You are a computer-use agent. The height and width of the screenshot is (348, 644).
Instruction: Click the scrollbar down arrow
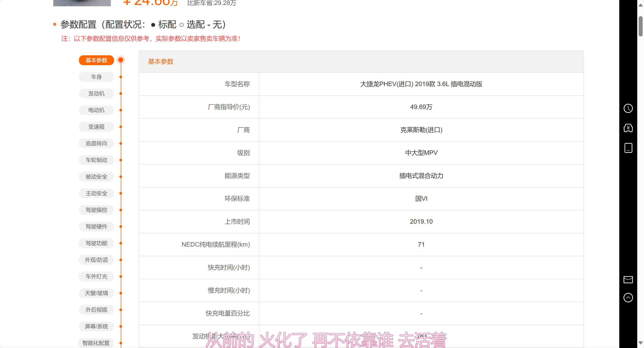(640, 343)
